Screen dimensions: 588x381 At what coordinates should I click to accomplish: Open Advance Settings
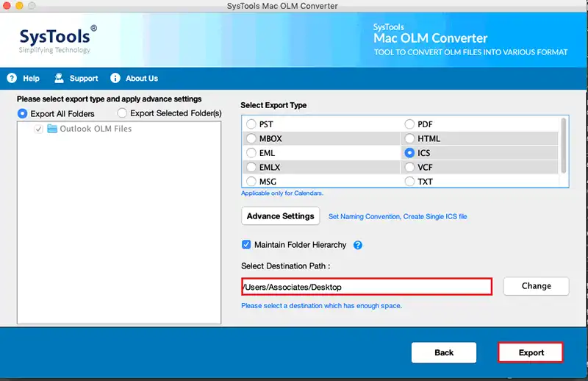click(281, 216)
